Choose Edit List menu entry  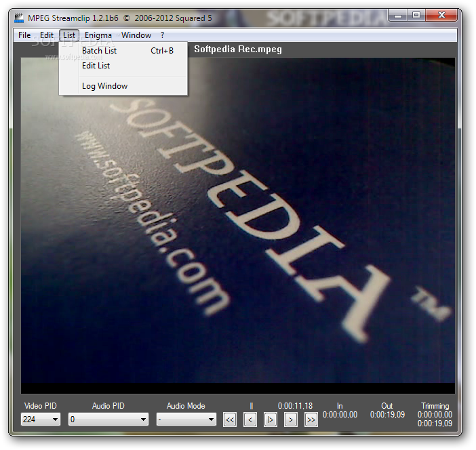click(x=123, y=66)
